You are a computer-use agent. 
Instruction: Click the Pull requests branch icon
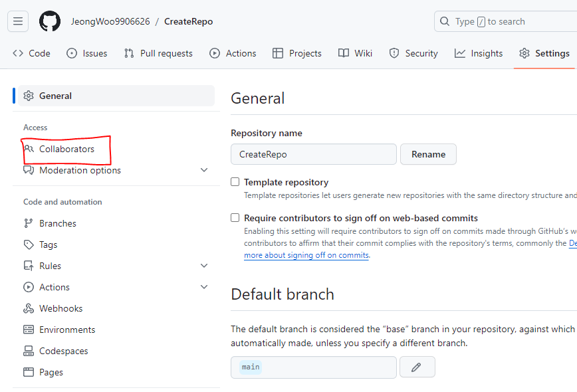point(129,53)
